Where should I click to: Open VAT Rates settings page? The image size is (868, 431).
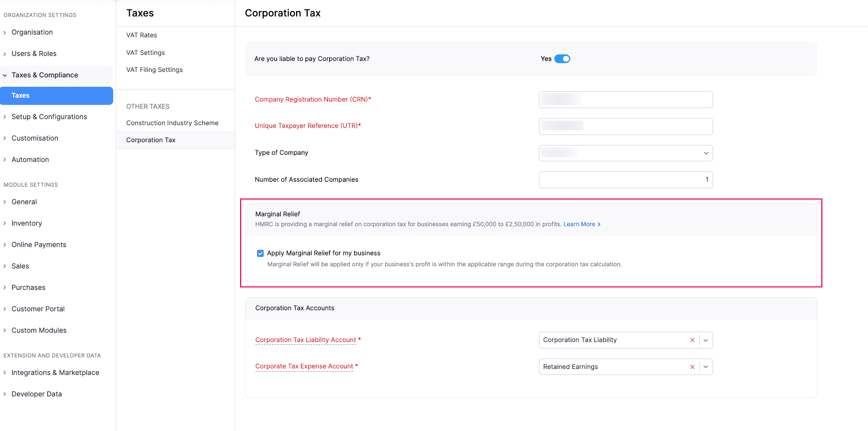(x=142, y=35)
